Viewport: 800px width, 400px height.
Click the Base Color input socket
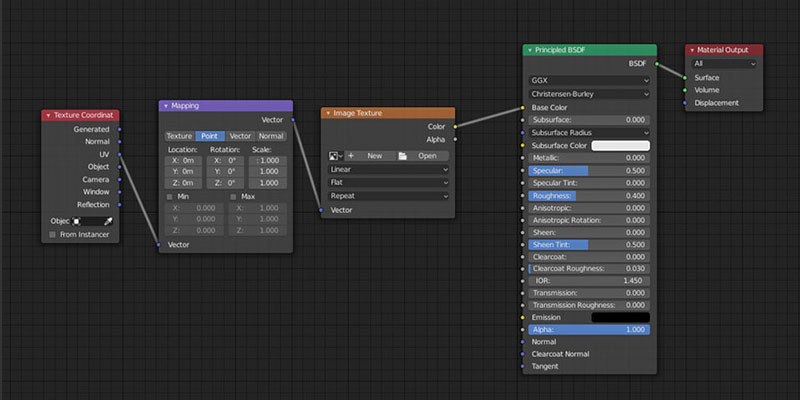tap(522, 108)
